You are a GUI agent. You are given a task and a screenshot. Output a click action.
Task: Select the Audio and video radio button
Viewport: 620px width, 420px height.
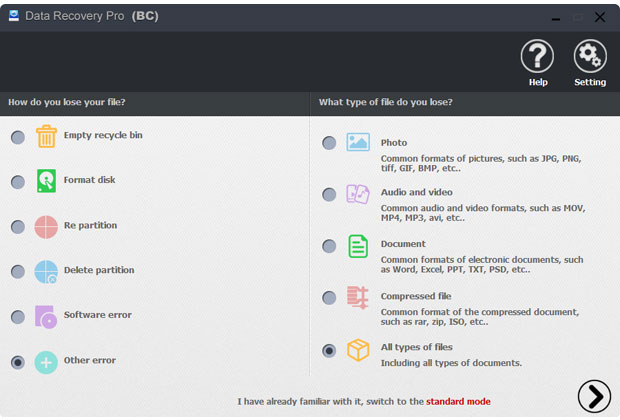[329, 195]
